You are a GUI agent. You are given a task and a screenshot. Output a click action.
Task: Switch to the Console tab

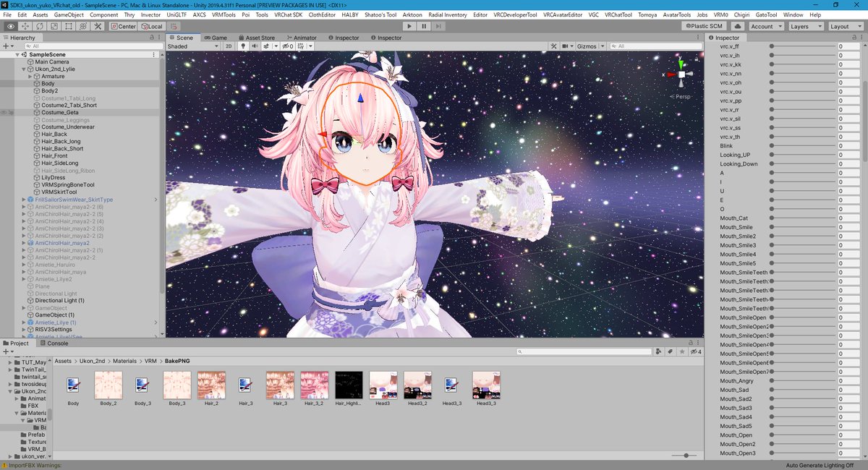[x=54, y=343]
